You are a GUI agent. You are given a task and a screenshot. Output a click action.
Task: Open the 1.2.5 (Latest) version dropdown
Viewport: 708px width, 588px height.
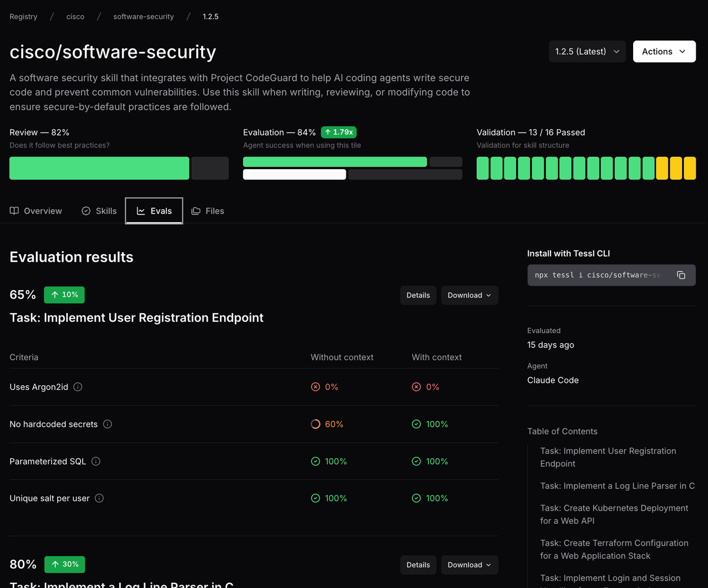tap(587, 51)
